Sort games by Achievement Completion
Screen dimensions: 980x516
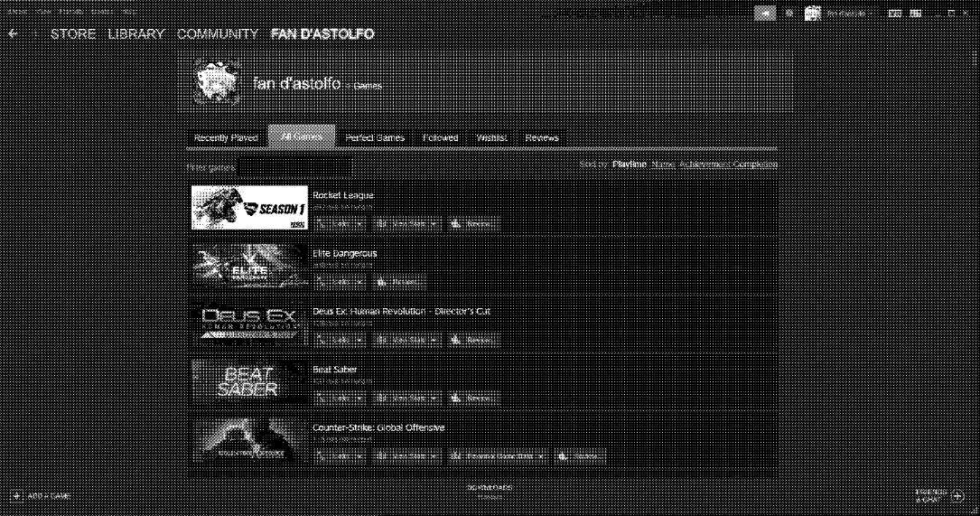pyautogui.click(x=728, y=164)
